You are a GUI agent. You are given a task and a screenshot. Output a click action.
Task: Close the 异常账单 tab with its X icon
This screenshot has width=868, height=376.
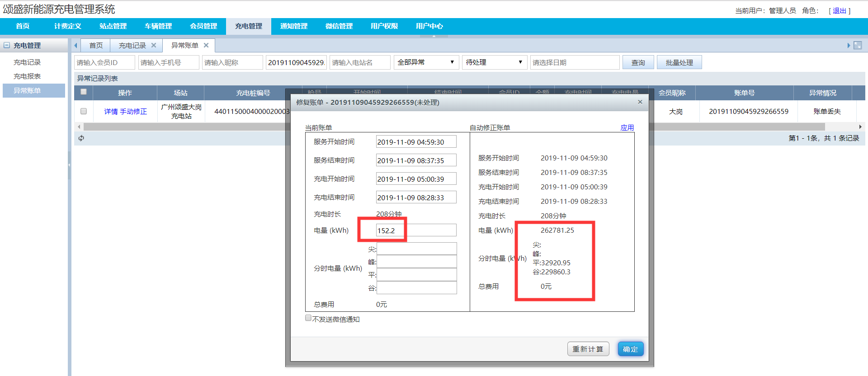(x=206, y=45)
